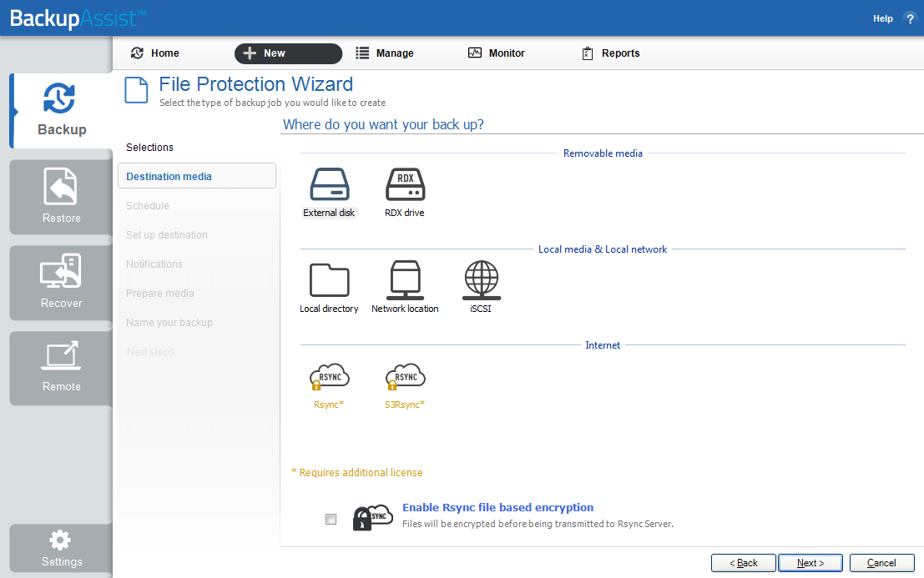Click 'Files will be encrypted before being transmitted' text

pos(538,524)
